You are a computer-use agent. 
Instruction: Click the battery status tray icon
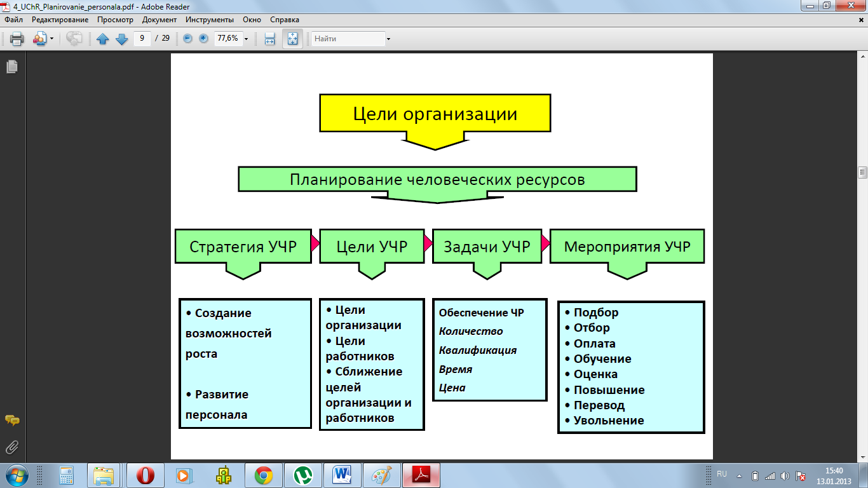(755, 475)
